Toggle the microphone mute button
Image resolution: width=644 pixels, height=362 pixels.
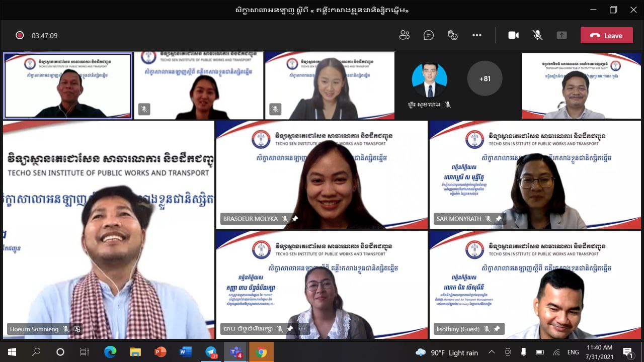coord(537,35)
